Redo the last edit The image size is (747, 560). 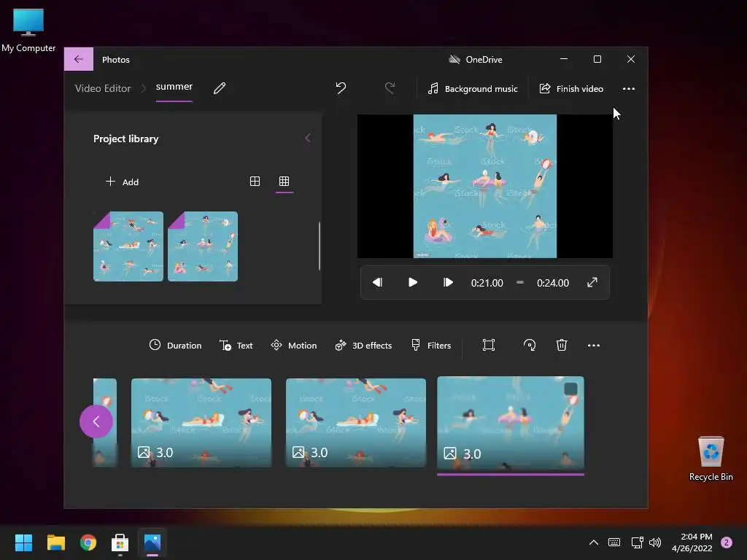click(390, 88)
